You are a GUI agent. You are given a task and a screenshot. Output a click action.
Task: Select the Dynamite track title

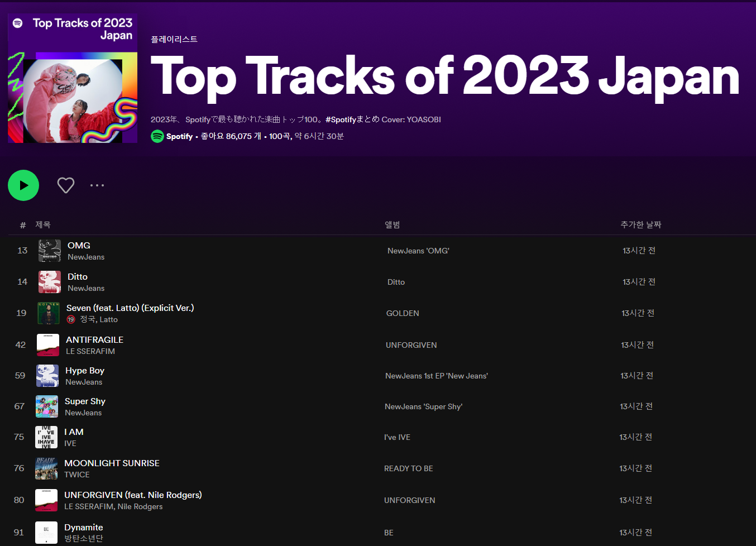coord(84,527)
